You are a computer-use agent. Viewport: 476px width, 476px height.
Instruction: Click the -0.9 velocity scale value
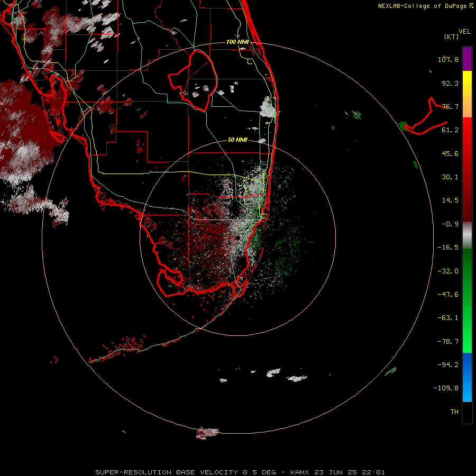450,224
